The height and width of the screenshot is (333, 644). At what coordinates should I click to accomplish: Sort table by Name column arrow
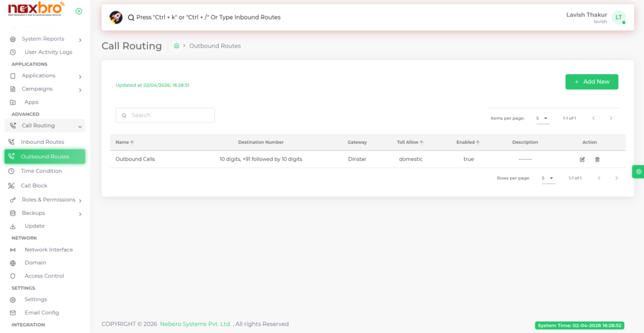coord(132,143)
